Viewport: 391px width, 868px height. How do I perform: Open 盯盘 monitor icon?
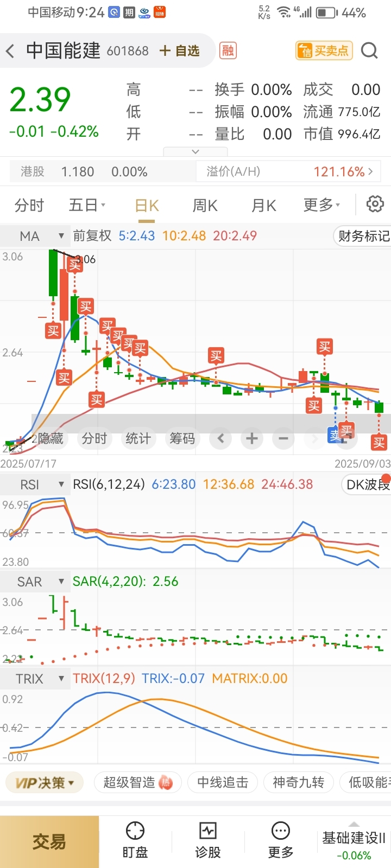click(x=135, y=840)
